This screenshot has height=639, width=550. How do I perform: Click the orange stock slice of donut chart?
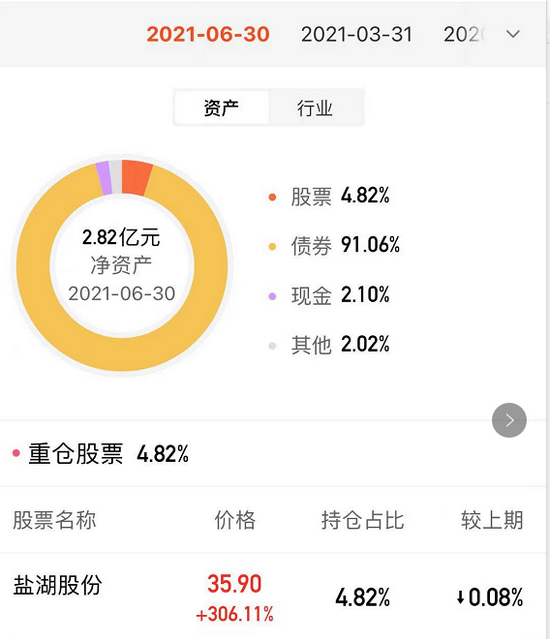(136, 178)
